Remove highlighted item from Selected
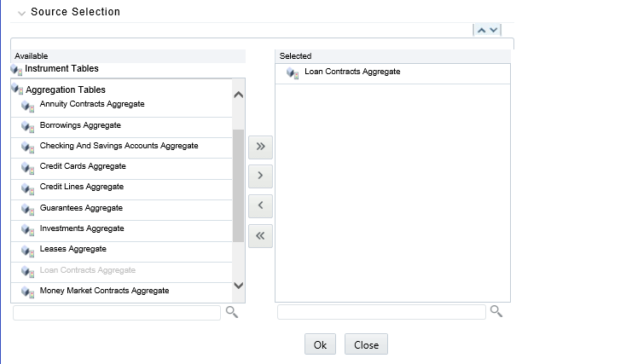 (260, 206)
